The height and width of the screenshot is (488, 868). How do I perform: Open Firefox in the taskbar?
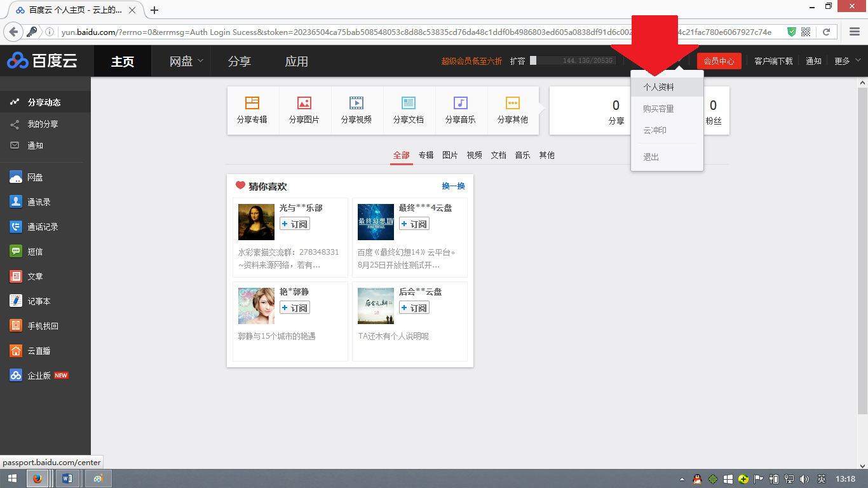(x=37, y=478)
